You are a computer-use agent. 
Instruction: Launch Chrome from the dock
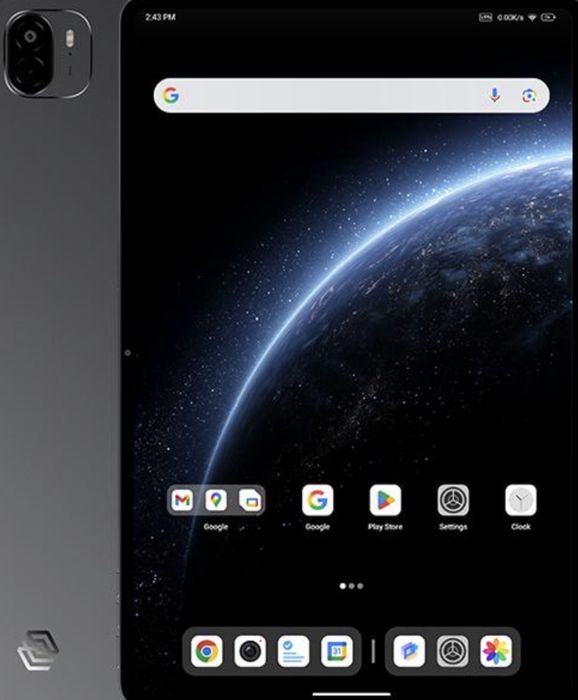coord(207,651)
